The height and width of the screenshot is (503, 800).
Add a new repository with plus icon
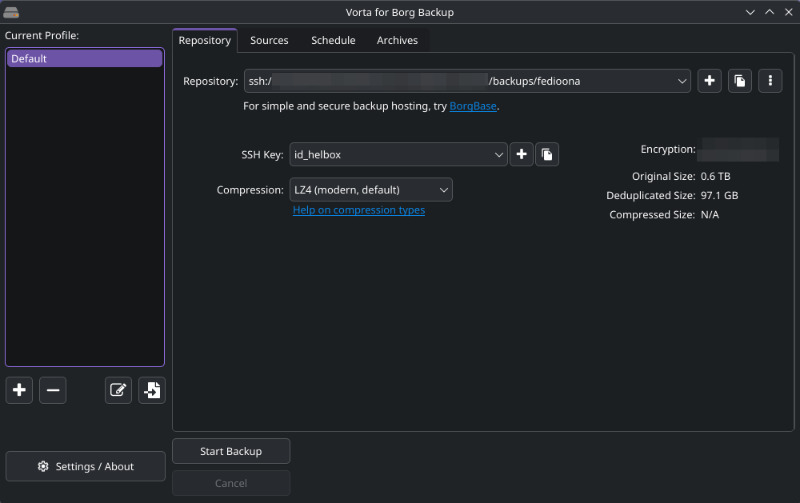(x=709, y=81)
